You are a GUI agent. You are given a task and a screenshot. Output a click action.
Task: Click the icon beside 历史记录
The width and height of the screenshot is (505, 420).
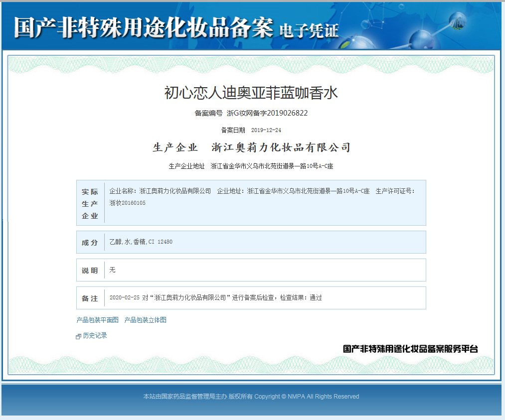coord(78,336)
